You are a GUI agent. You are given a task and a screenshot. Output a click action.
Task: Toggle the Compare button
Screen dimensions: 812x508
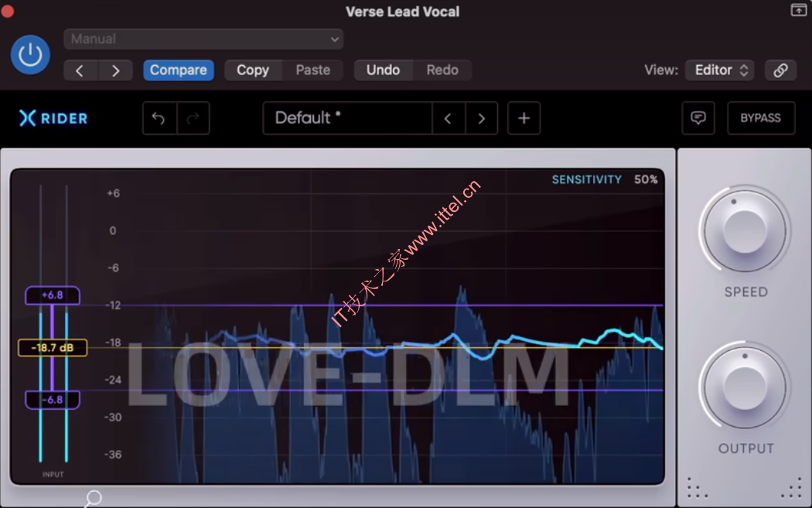(x=178, y=70)
